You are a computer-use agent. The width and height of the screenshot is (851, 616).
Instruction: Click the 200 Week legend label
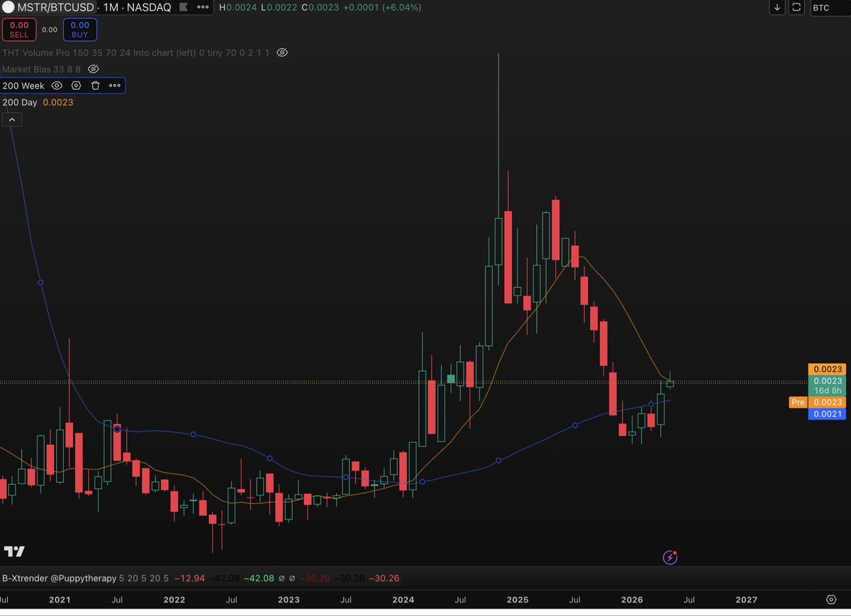click(23, 86)
